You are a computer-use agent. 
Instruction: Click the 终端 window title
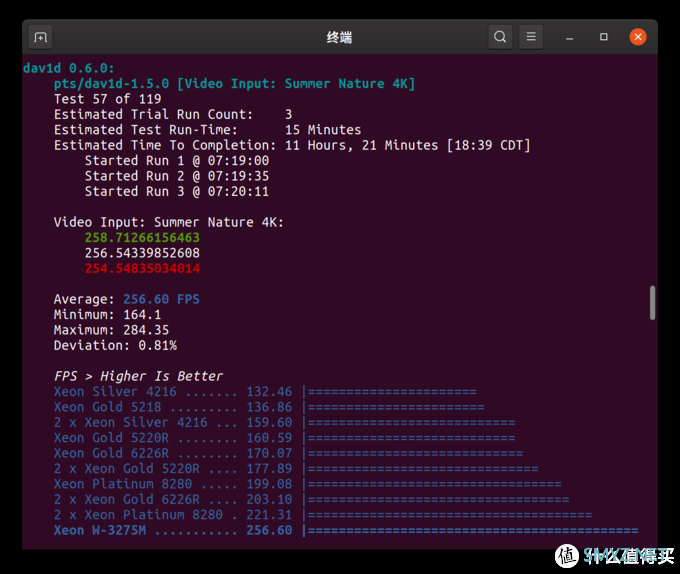339,37
